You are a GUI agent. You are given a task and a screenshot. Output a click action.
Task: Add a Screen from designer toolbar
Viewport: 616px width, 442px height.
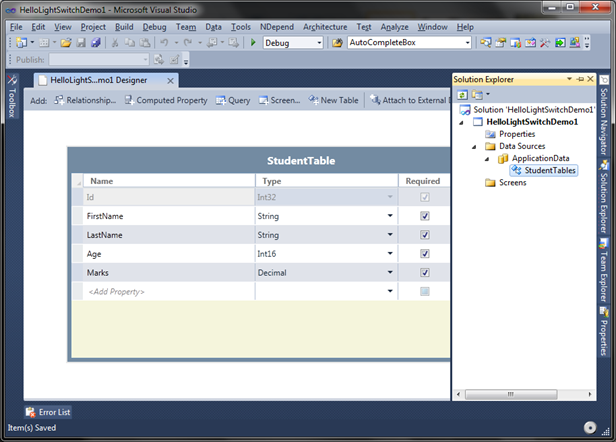tap(279, 100)
